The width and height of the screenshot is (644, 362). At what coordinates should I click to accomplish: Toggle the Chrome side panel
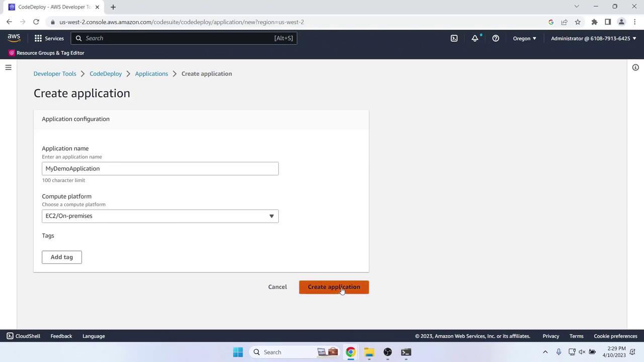[608, 22]
